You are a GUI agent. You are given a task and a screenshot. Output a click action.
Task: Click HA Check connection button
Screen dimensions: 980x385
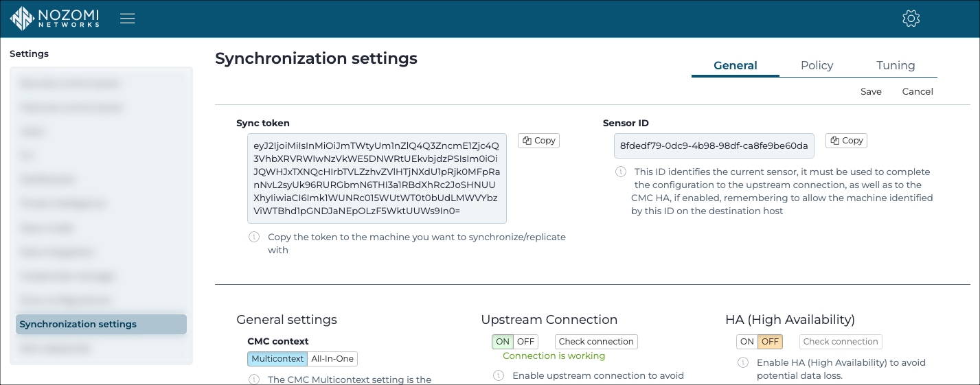[x=841, y=342]
